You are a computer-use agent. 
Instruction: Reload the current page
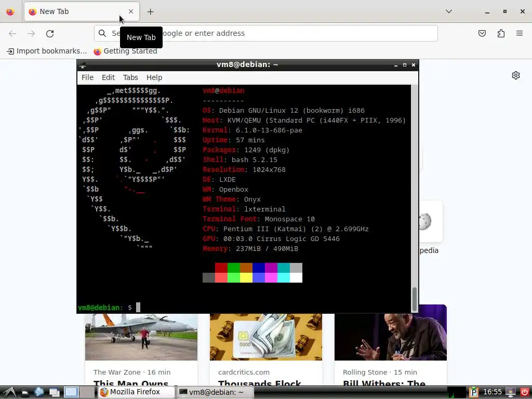coord(50,33)
